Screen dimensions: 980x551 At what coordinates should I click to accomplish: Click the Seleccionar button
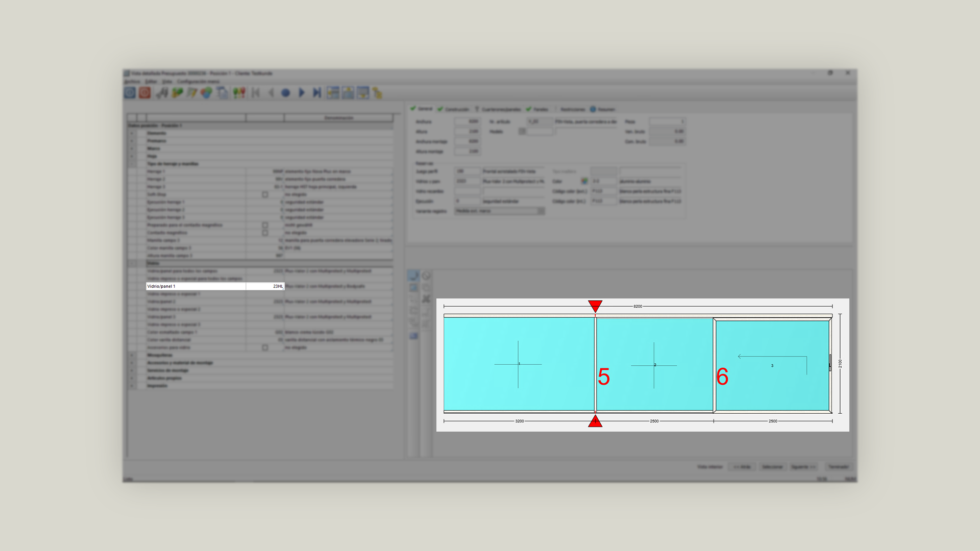(x=772, y=467)
